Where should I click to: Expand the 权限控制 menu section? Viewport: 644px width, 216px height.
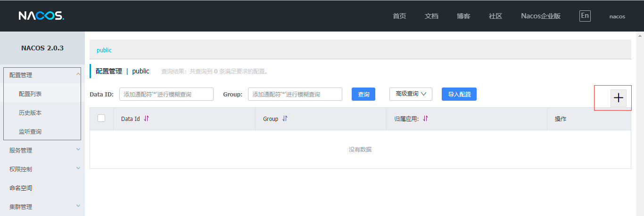tap(42, 169)
